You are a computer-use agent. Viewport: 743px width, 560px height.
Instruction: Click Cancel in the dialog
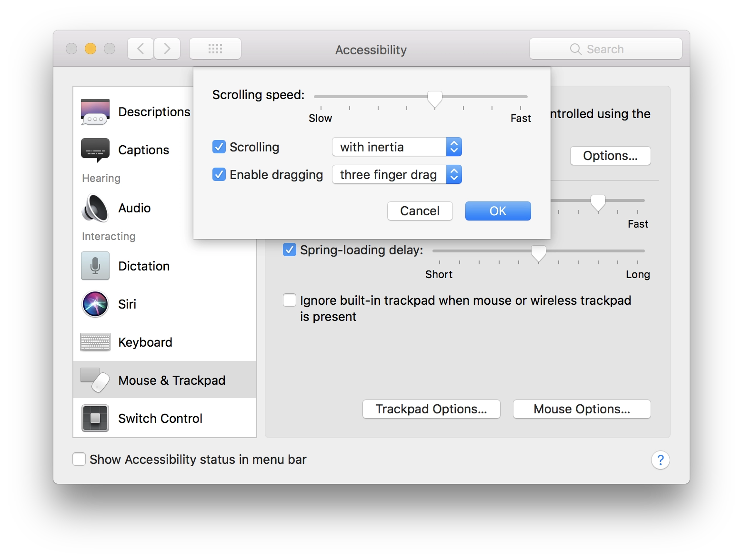tap(420, 211)
